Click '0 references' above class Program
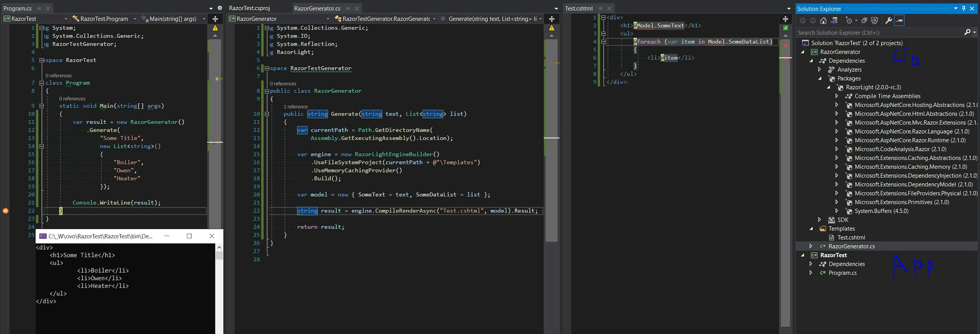This screenshot has height=334, width=980. click(x=59, y=75)
